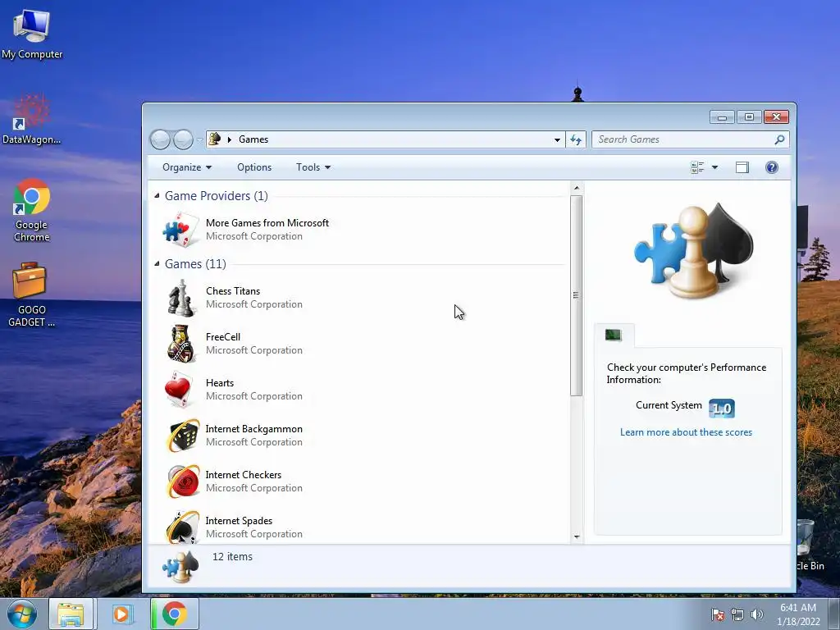Open the view options dropdown arrow
840x630 pixels.
(x=714, y=167)
